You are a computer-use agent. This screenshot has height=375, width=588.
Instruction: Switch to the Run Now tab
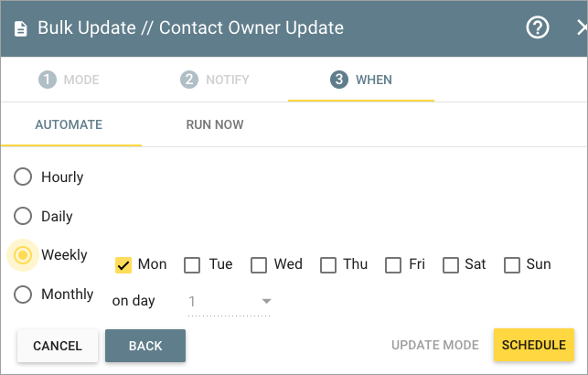[214, 124]
